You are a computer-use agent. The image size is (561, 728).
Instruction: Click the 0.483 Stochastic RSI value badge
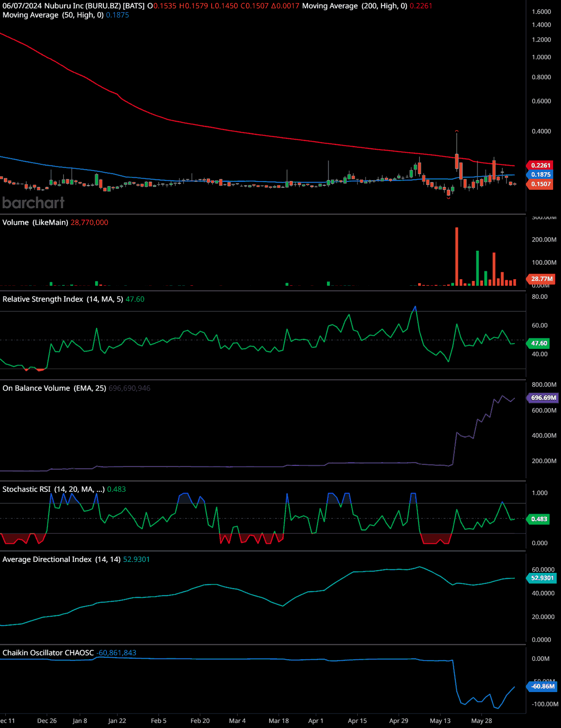tap(539, 519)
